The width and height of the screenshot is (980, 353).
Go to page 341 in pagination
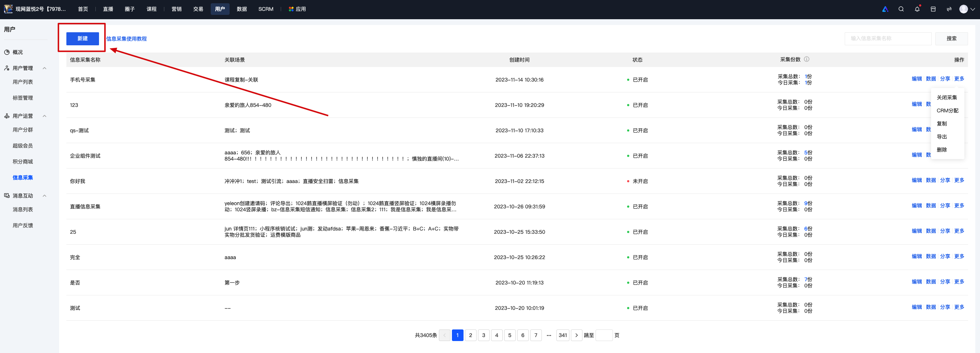[563, 335]
